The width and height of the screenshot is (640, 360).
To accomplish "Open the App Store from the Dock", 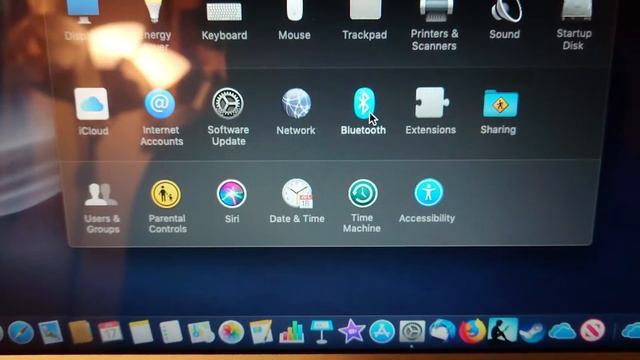I will tap(382, 331).
